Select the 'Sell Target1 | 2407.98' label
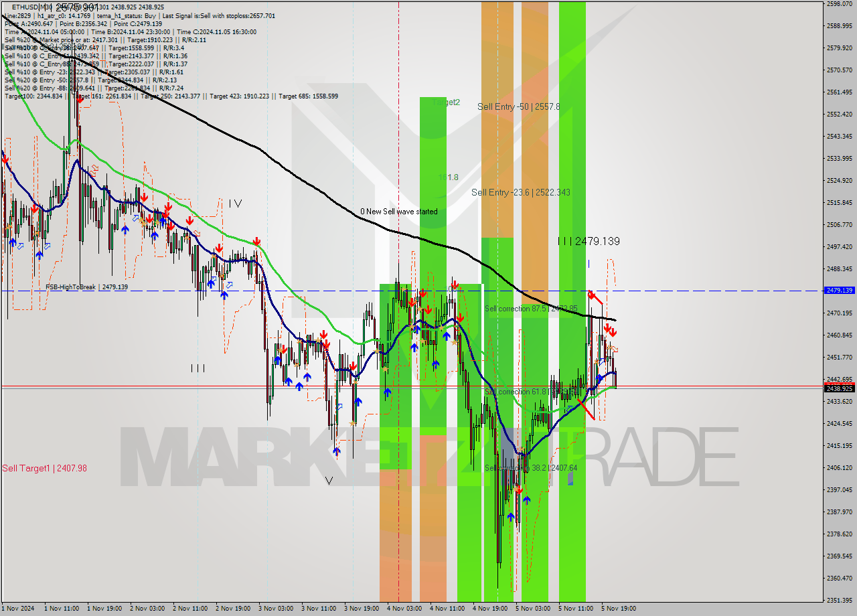857x616 pixels. tap(45, 468)
